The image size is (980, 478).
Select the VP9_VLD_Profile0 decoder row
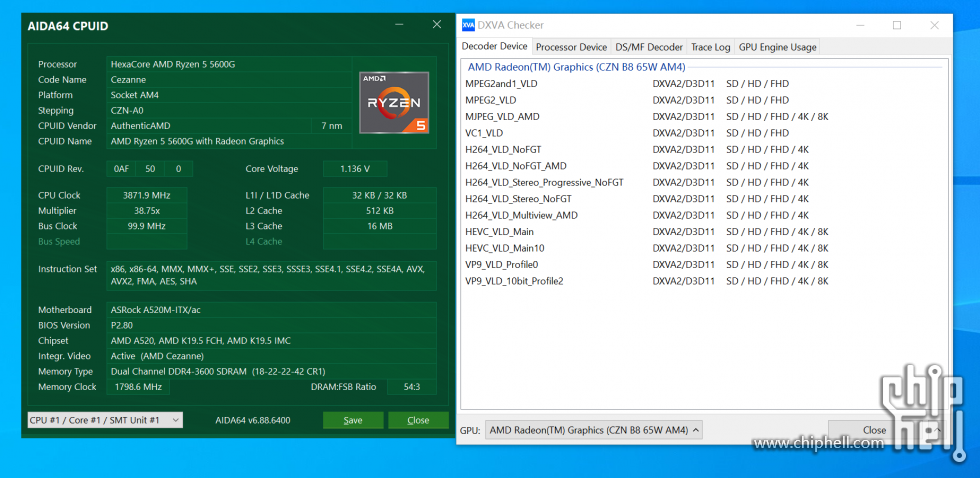point(647,264)
